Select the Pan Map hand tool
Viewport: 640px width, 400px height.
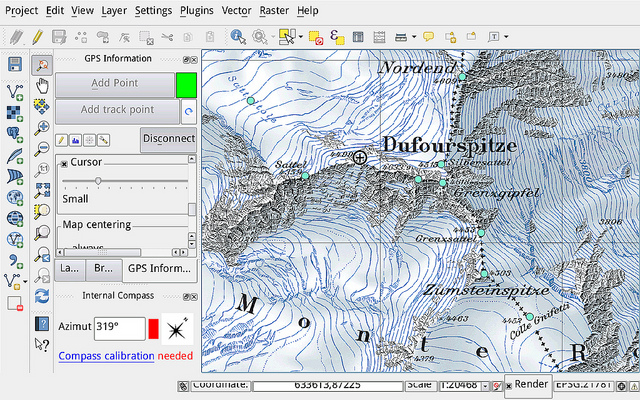42,85
